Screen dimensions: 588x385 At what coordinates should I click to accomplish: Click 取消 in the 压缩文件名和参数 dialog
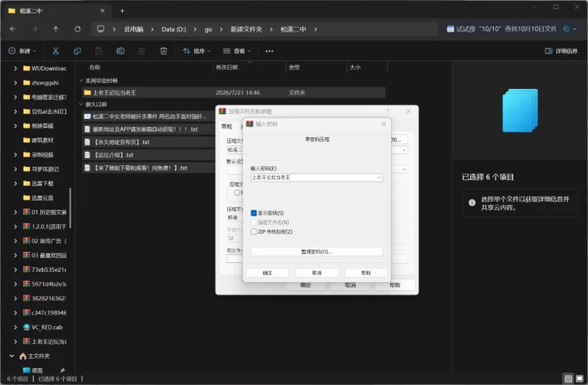[x=351, y=286]
